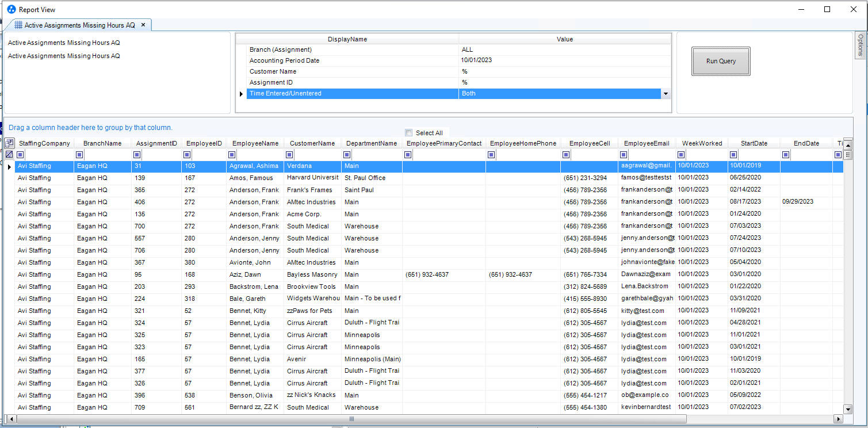This screenshot has width=868, height=428.
Task: Edit Branch (Assignment) value ALL
Action: [565, 49]
